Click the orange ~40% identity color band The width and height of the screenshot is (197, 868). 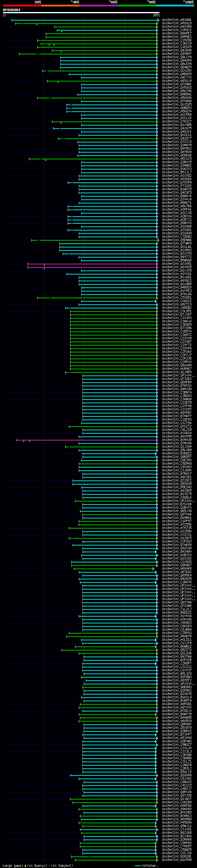tap(60, 6)
